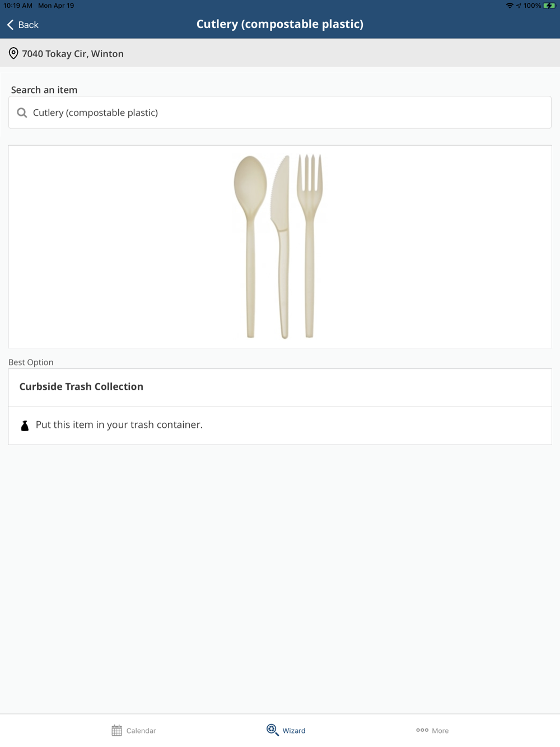Tap the Wizard magnifier icon
560x747 pixels.
pos(272,730)
